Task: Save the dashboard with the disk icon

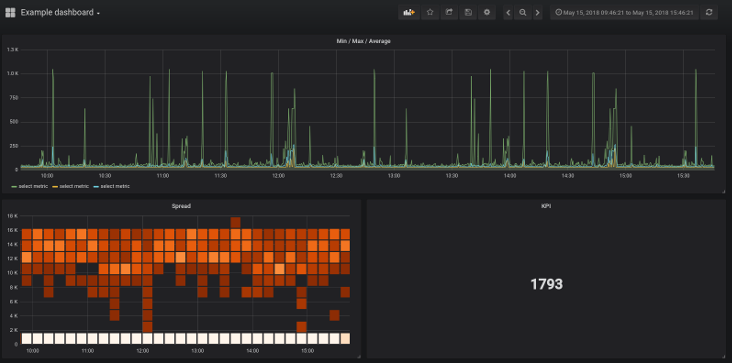Action: tap(468, 13)
